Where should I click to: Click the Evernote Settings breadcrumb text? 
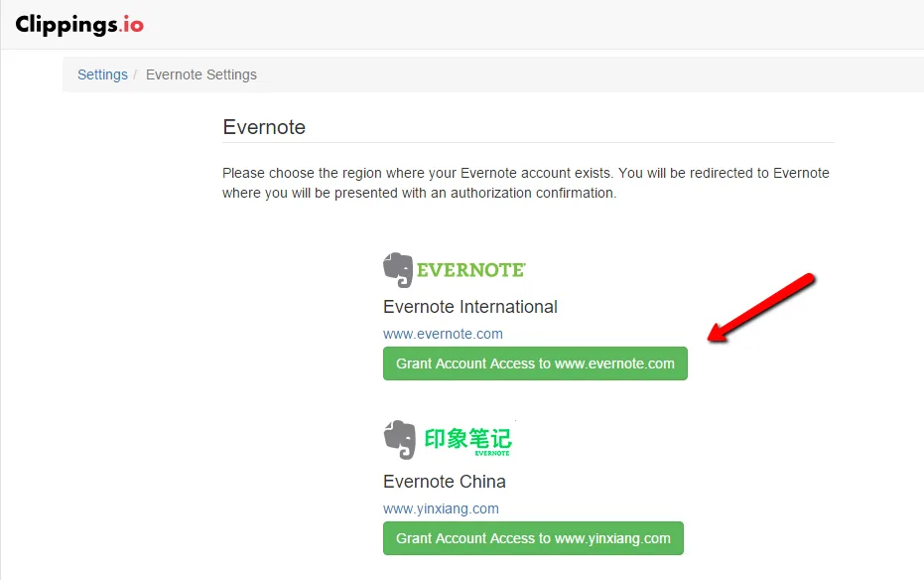click(x=201, y=74)
